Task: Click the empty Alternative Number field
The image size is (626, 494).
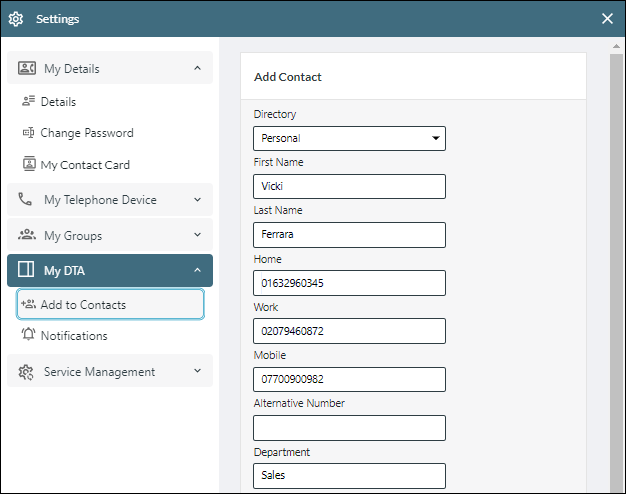Action: tap(349, 428)
